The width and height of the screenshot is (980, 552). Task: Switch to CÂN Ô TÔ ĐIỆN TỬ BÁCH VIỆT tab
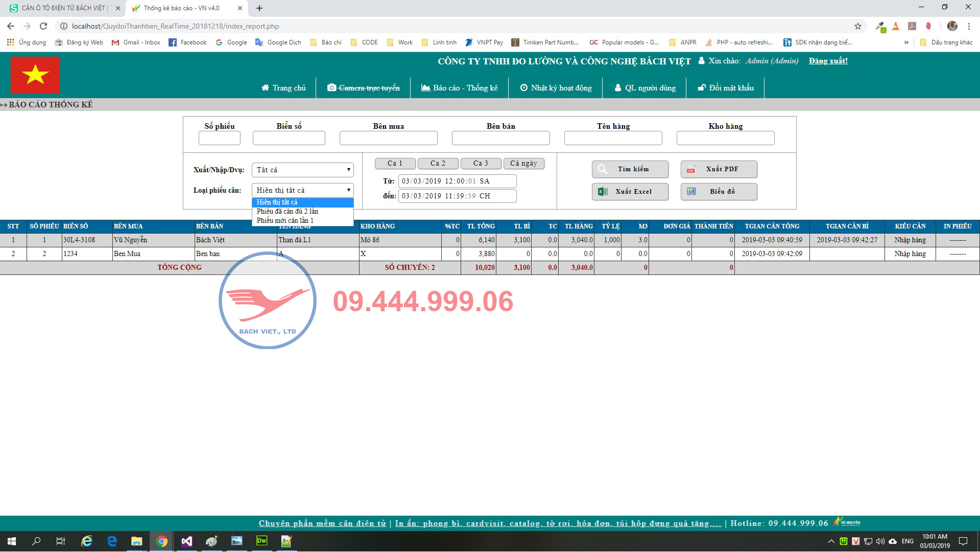click(64, 8)
